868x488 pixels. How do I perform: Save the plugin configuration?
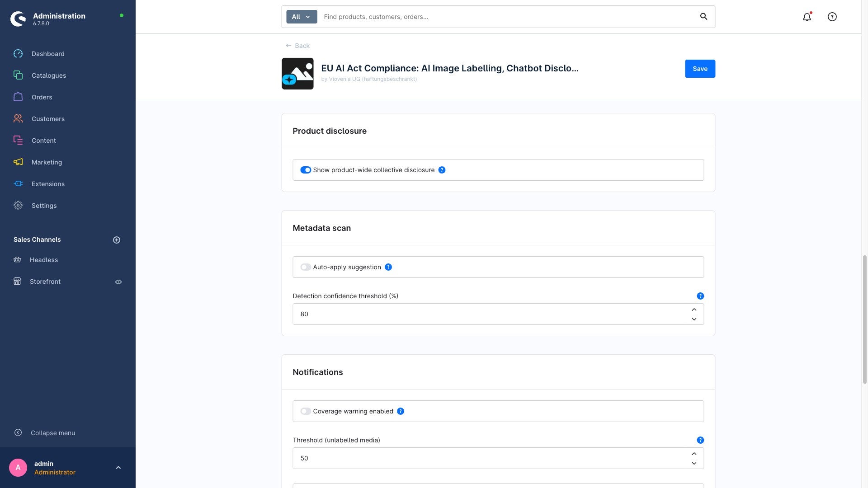click(x=700, y=69)
